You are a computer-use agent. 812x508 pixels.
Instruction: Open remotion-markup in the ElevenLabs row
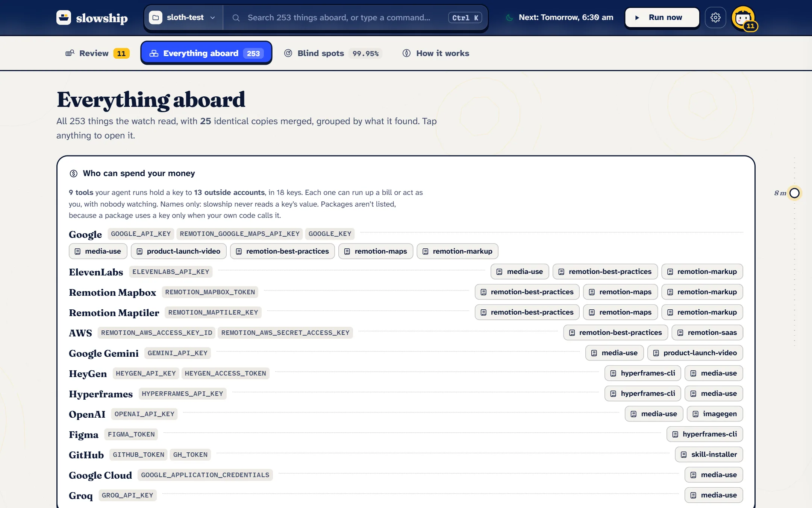click(x=702, y=271)
